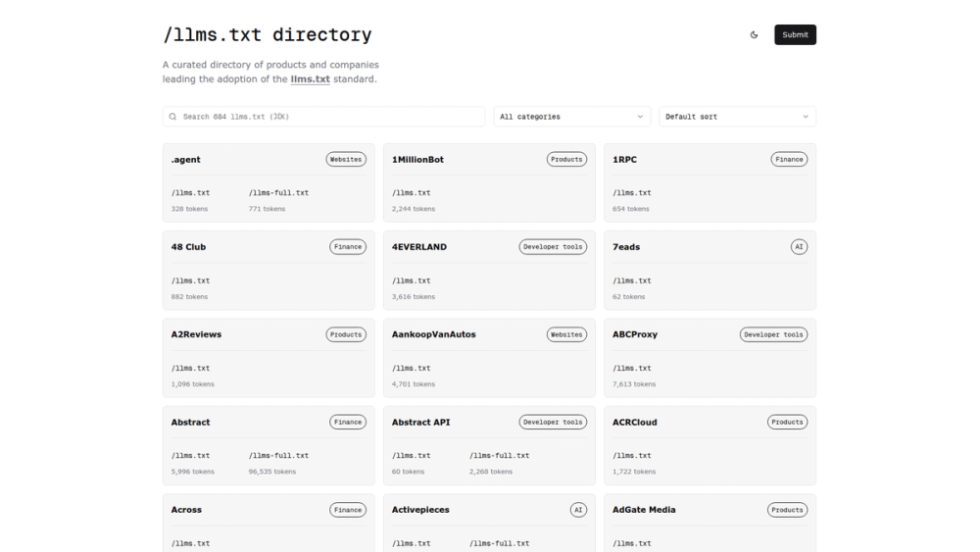Click the AI tag on the 7eads card
Image resolution: width=980 pixels, height=552 pixels.
click(799, 247)
